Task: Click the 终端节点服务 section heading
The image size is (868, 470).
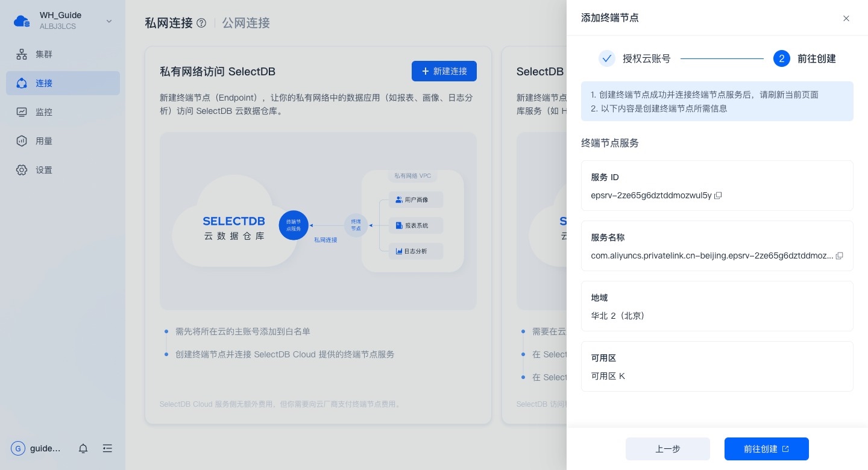Action: click(610, 143)
